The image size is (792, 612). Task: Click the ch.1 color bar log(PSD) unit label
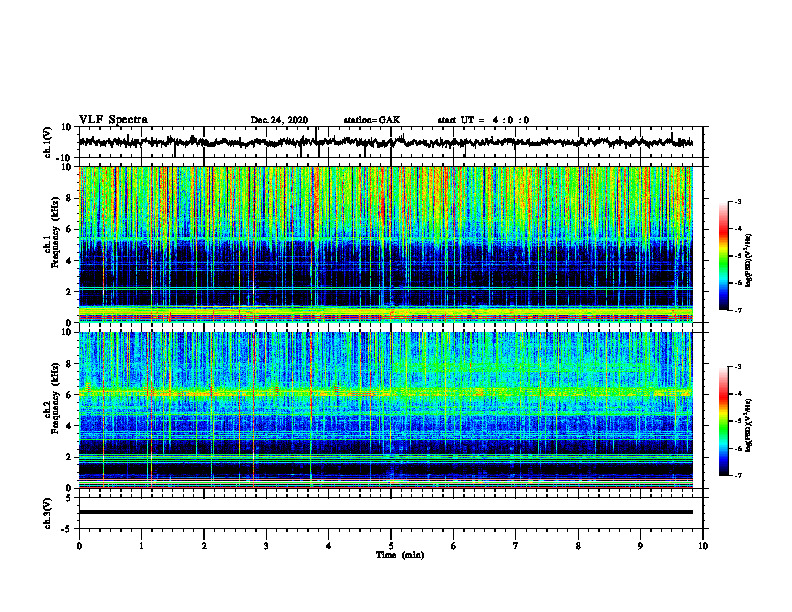coord(749,260)
